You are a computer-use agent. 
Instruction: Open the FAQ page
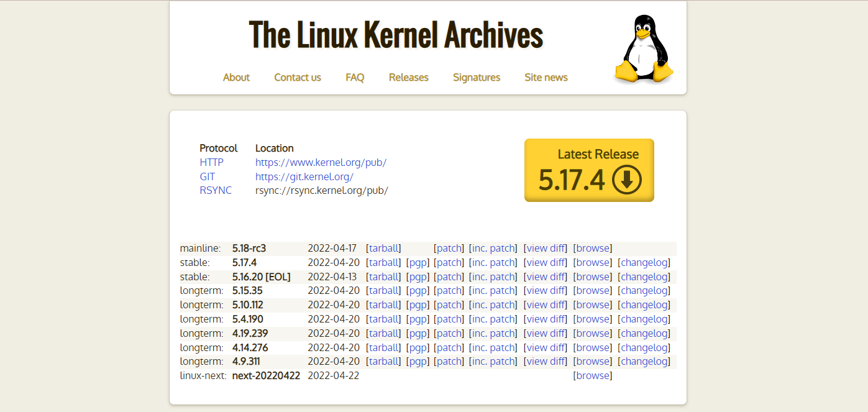(354, 77)
